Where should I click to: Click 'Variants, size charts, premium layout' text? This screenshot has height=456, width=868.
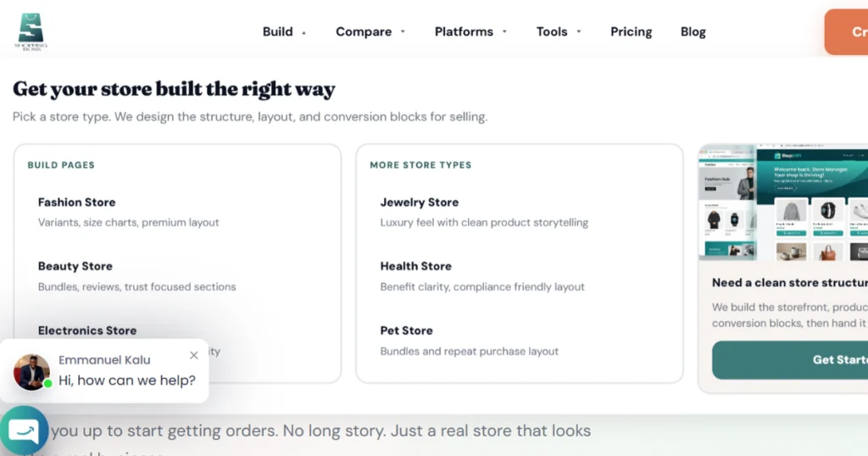pyautogui.click(x=129, y=222)
